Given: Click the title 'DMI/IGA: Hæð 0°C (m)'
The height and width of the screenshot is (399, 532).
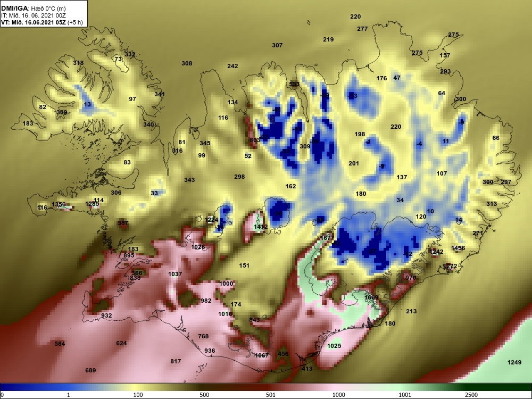Looking at the screenshot, I should (x=34, y=8).
